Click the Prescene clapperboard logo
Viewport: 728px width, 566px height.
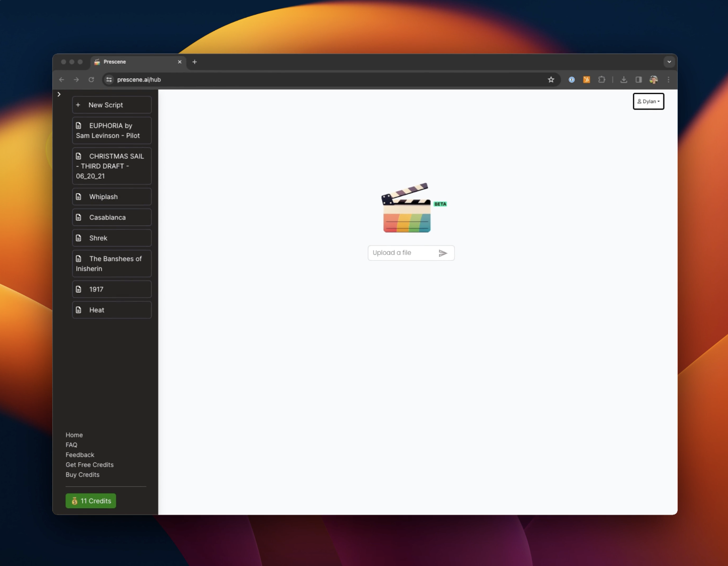pyautogui.click(x=406, y=208)
